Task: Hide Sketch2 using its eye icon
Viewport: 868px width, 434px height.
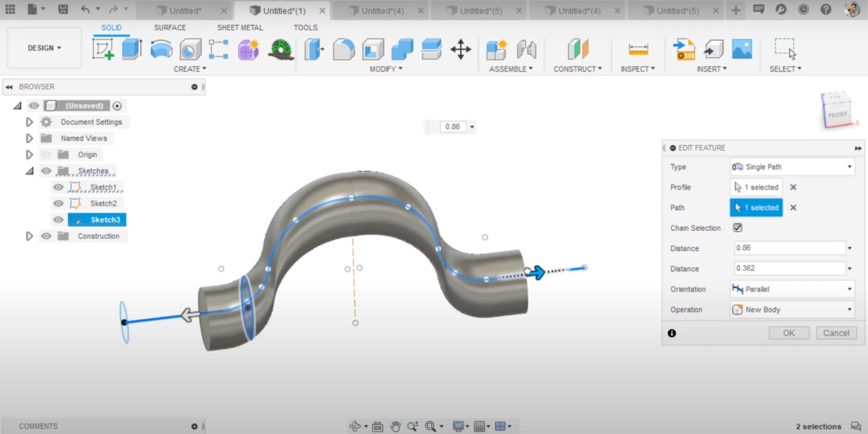Action: 58,203
